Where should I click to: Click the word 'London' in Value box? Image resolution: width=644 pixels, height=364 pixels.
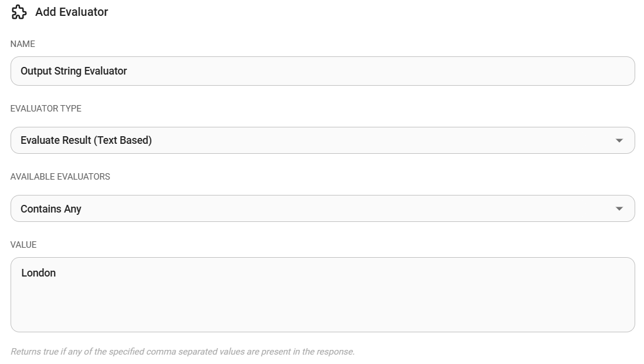tap(39, 273)
